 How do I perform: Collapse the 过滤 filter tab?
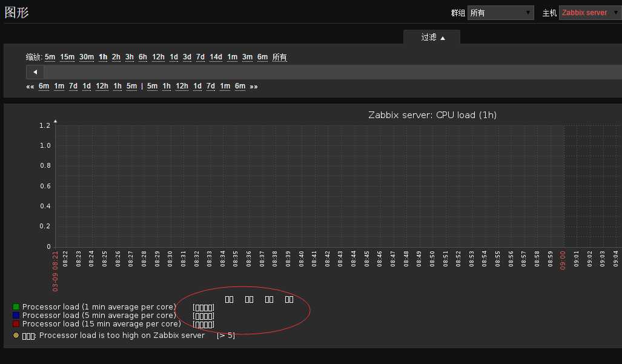click(x=432, y=38)
